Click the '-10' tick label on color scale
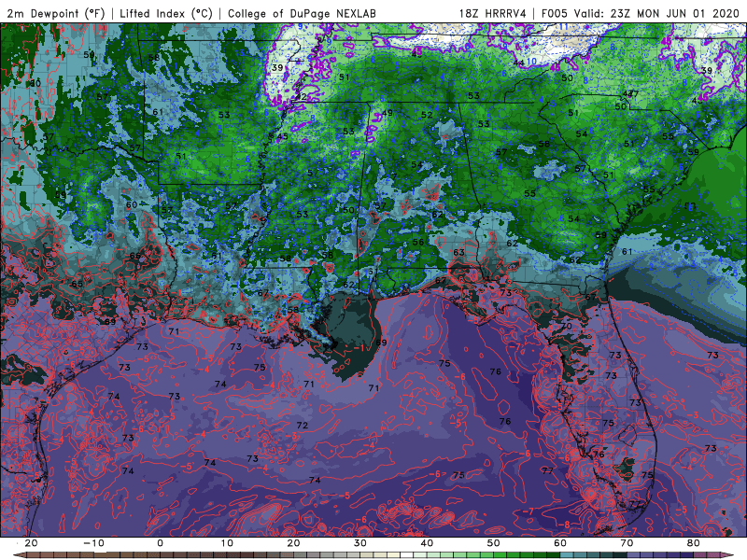 pos(92,543)
